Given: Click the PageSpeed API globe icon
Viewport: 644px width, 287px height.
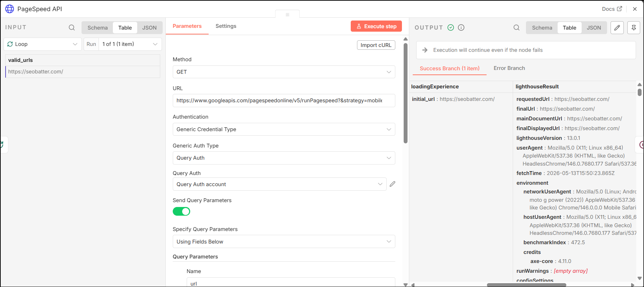Looking at the screenshot, I should click(9, 9).
